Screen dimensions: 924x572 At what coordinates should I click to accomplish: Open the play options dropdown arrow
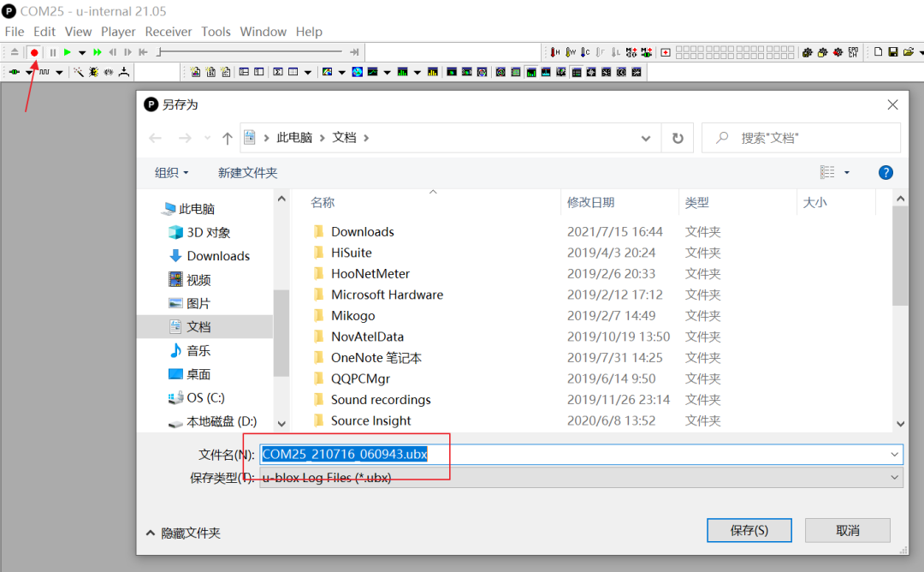(x=82, y=52)
